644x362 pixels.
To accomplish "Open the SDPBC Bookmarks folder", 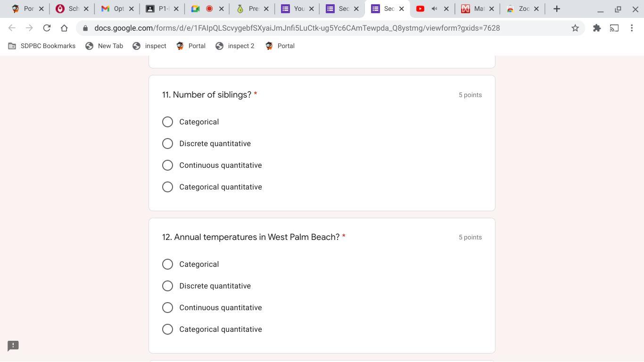I will 42,46.
